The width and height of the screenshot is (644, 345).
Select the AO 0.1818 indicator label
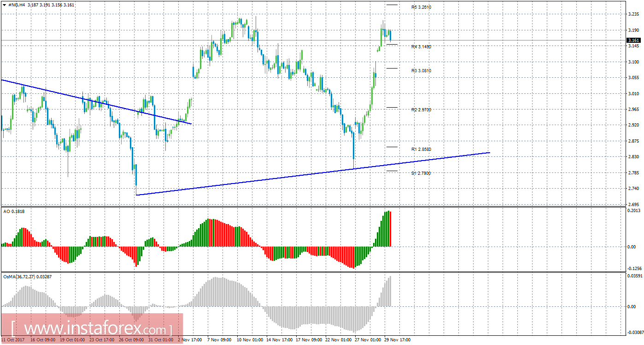[13, 211]
